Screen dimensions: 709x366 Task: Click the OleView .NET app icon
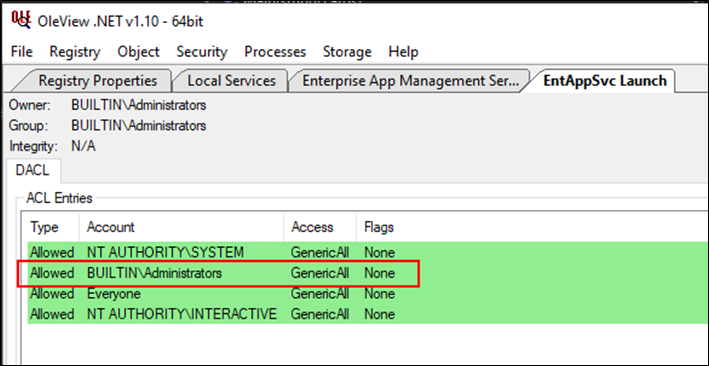pos(20,19)
